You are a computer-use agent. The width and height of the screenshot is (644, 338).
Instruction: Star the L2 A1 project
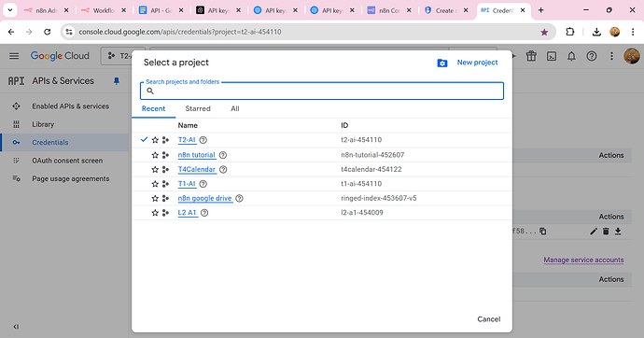[x=155, y=213]
